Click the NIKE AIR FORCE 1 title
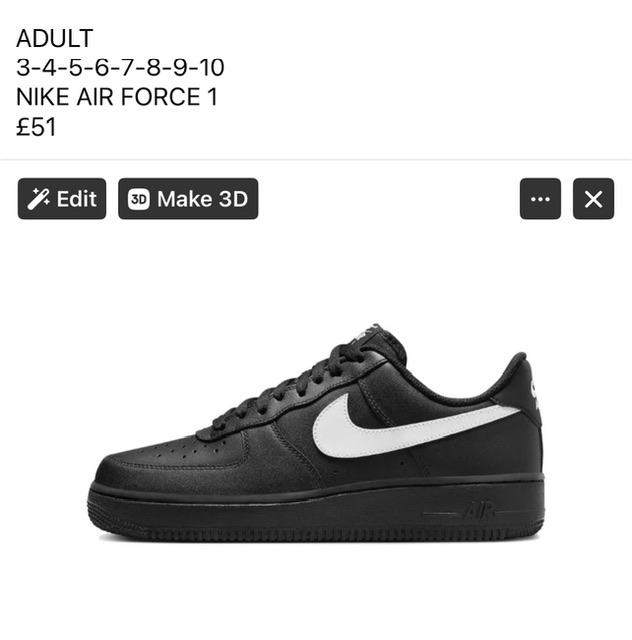Viewport: 632px width, 640px height. coord(117,97)
